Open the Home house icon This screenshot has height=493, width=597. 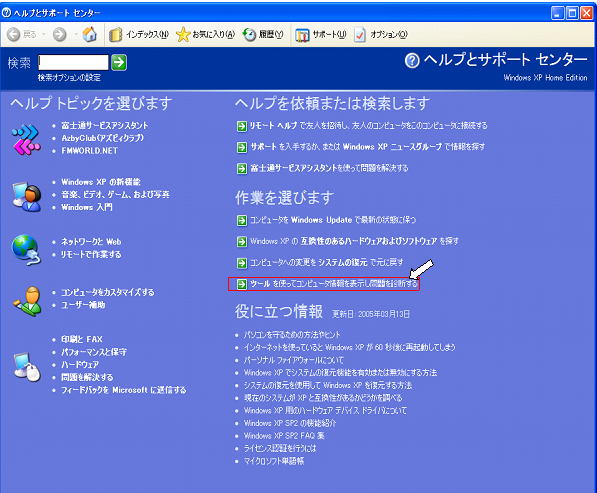coord(89,34)
